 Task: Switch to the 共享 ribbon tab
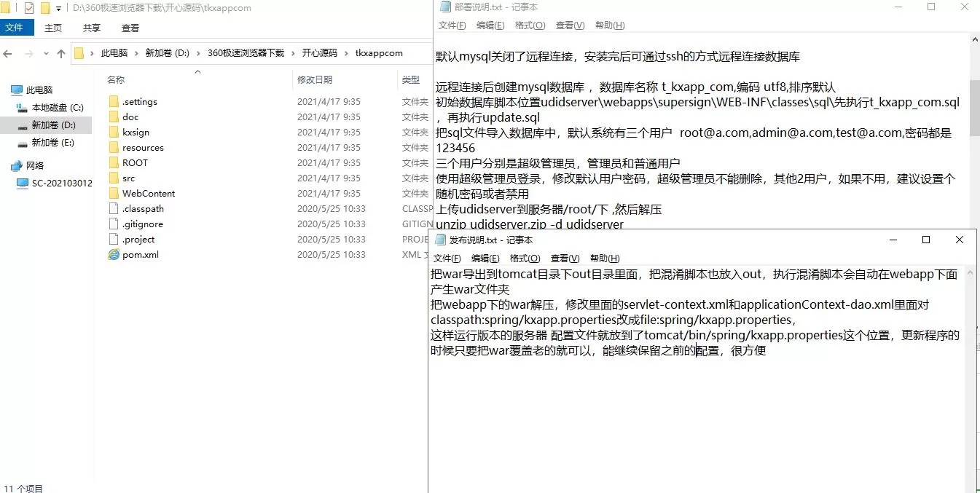(x=92, y=28)
